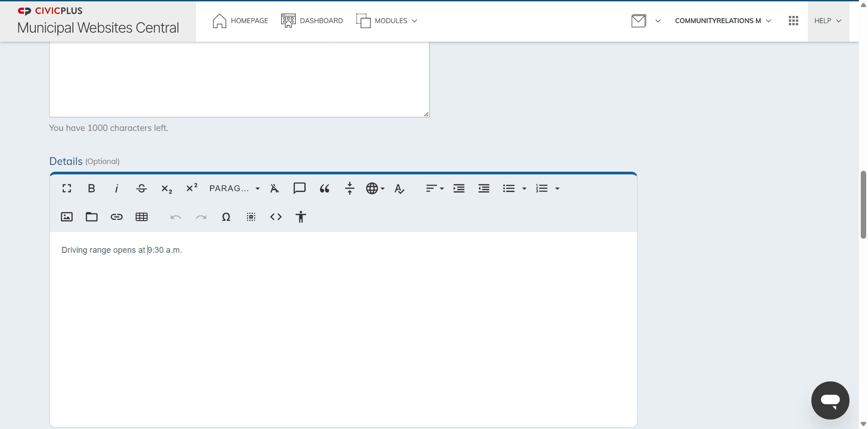
Task: Open the apps grid launcher
Action: click(x=793, y=21)
